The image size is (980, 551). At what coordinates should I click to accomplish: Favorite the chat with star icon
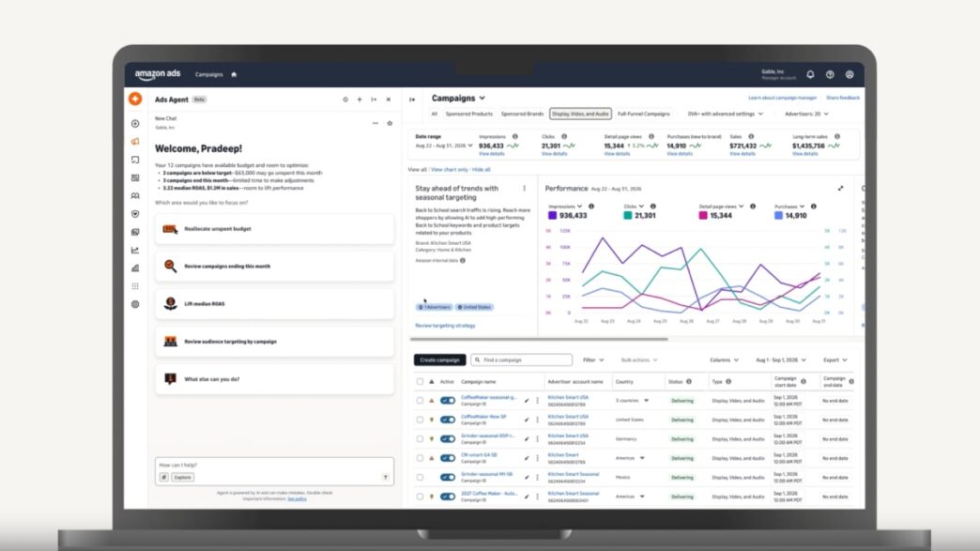(390, 123)
